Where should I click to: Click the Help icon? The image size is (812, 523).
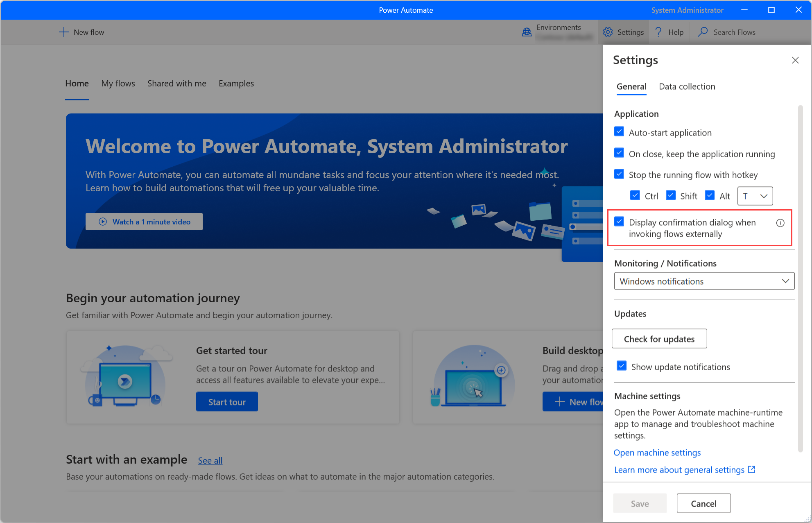(x=658, y=32)
